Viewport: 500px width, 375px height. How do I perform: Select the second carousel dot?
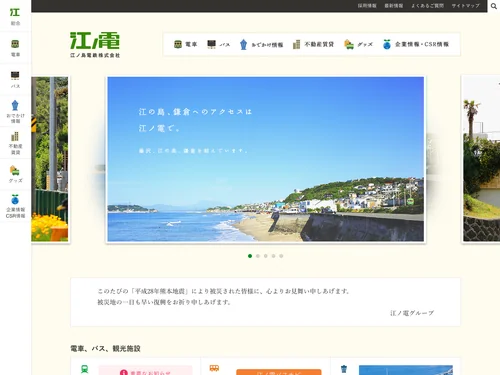[x=258, y=256]
